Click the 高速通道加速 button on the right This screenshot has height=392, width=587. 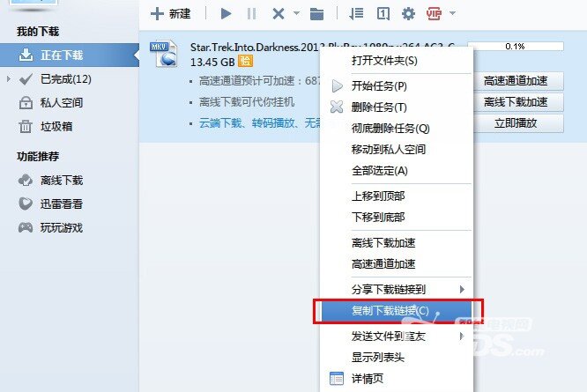[x=518, y=81]
